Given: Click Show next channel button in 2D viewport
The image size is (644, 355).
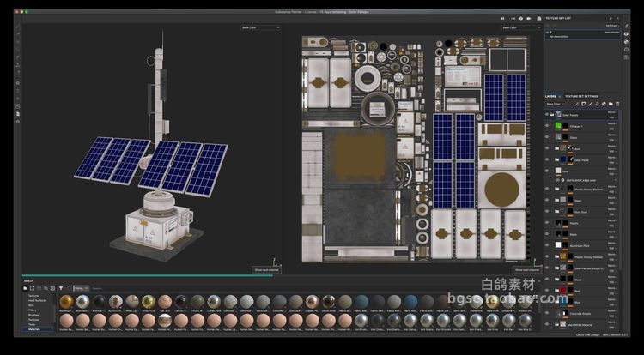Looking at the screenshot, I should coord(527,270).
